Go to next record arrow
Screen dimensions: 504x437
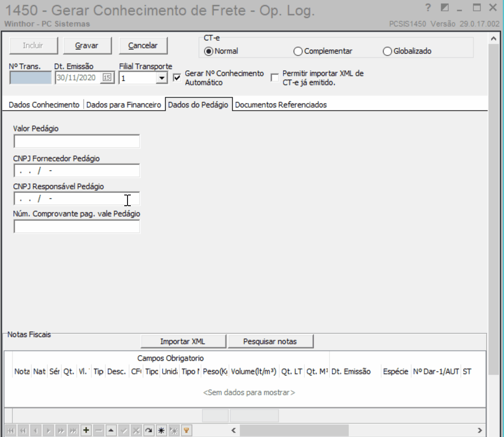[x=48, y=430]
